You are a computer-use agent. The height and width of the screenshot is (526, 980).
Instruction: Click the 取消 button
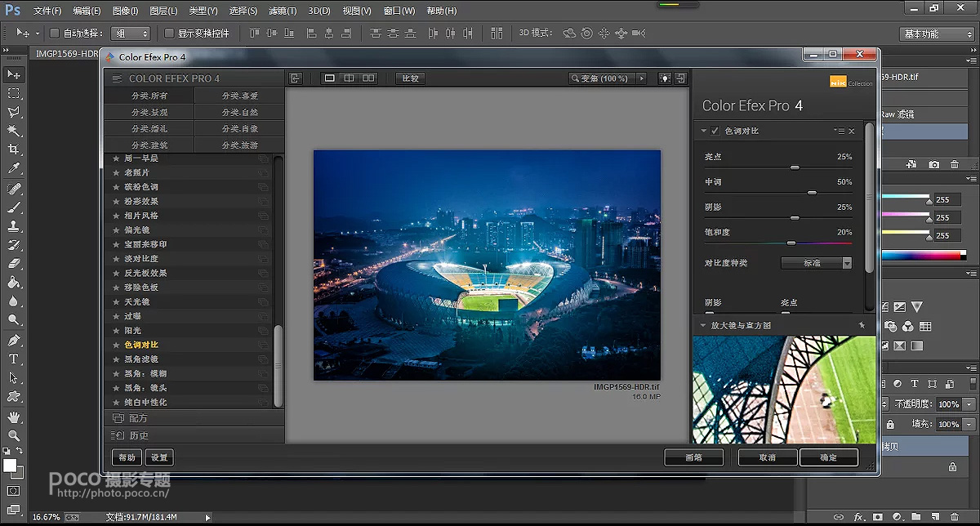click(768, 457)
